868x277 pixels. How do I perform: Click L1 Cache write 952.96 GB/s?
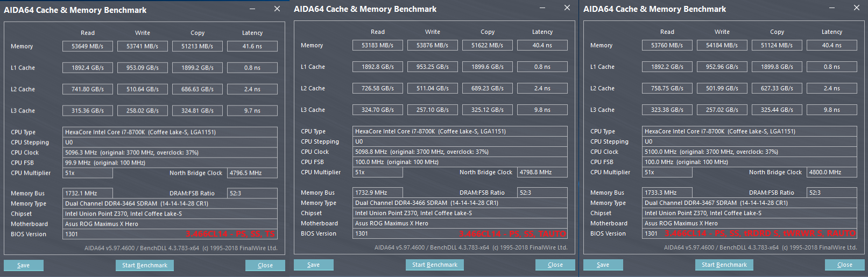click(x=722, y=67)
